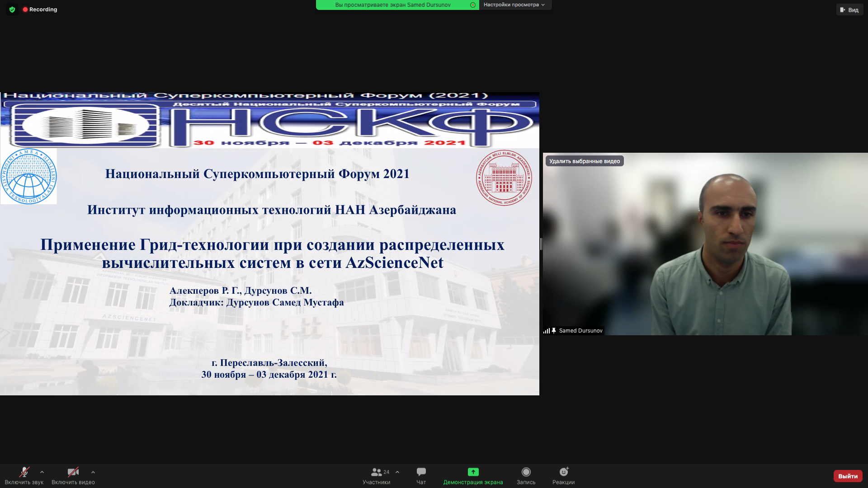
Task: Click the green screen viewing notification bar
Action: click(x=392, y=5)
